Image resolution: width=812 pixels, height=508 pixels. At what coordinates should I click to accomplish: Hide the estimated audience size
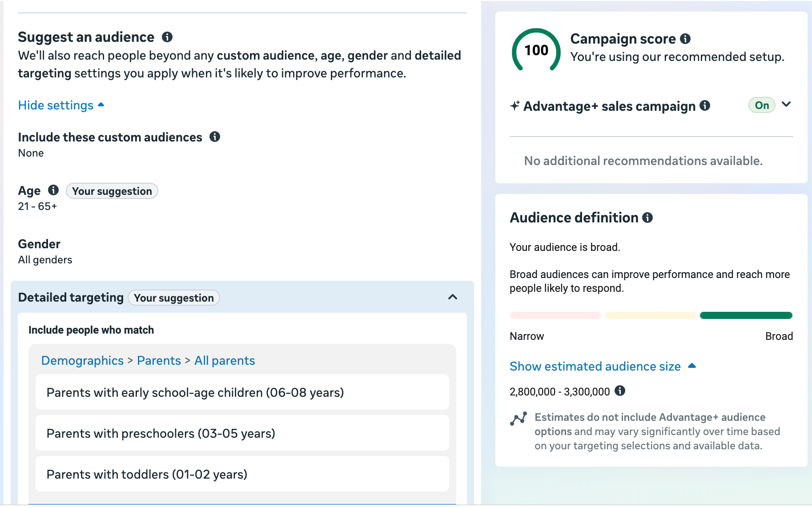tap(602, 367)
